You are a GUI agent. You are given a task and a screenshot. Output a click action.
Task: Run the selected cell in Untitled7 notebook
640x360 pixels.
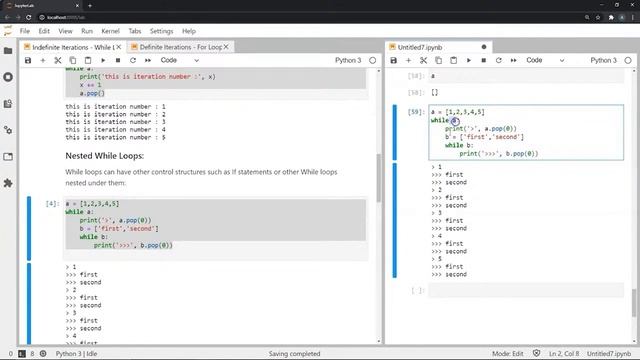[469, 60]
